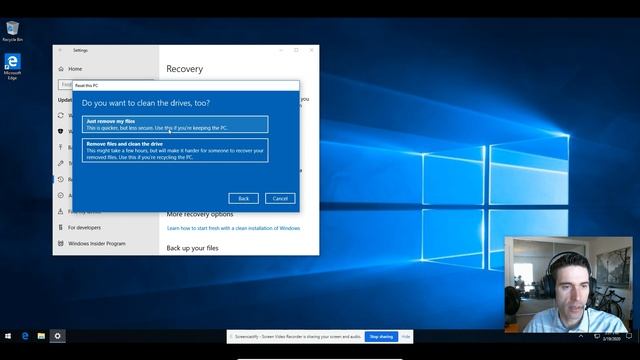Screen dimensions: 640x360
Task: Open For developers settings page
Action: [x=84, y=227]
